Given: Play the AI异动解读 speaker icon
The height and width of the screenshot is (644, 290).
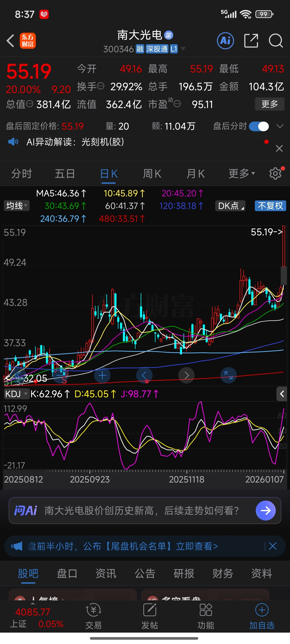Looking at the screenshot, I should pyautogui.click(x=13, y=142).
